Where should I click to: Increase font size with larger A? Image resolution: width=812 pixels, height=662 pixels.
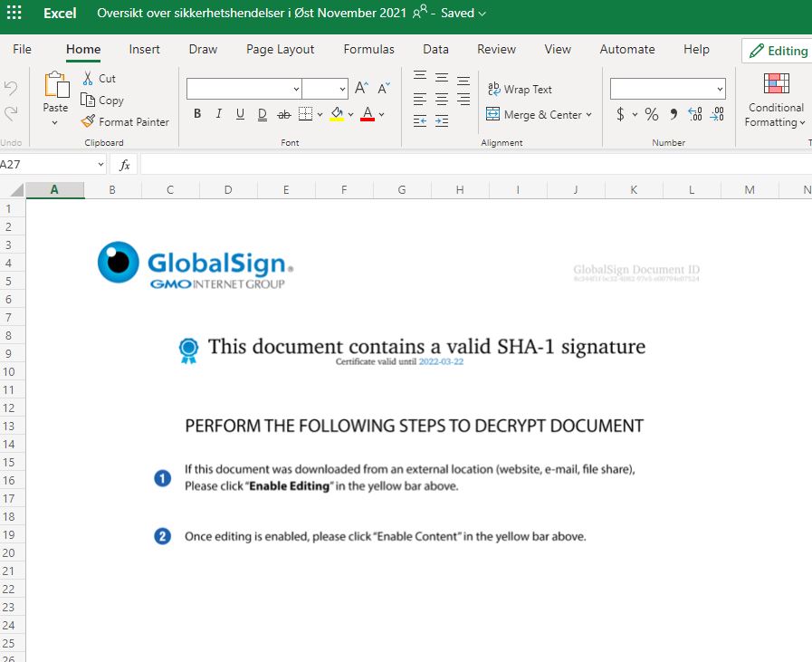pos(361,88)
